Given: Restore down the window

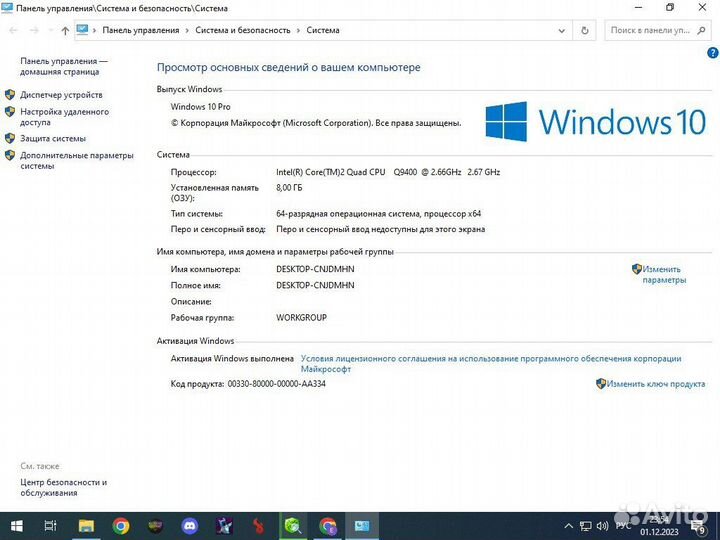Looking at the screenshot, I should [670, 8].
